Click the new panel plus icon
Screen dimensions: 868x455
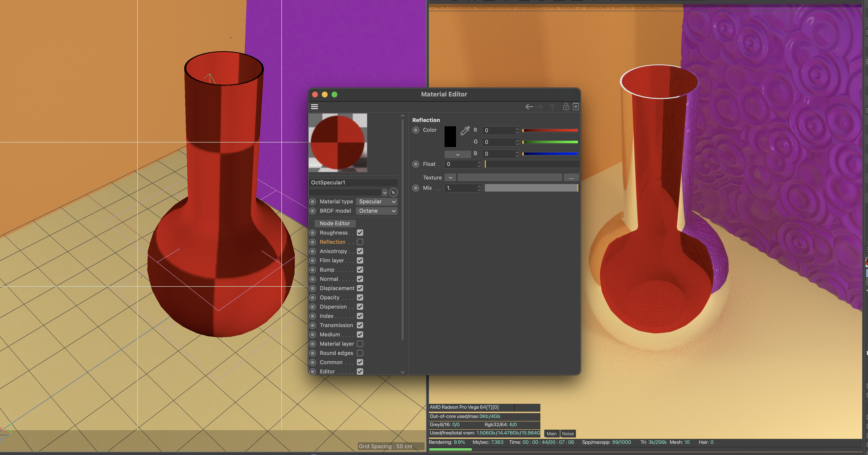pyautogui.click(x=576, y=107)
